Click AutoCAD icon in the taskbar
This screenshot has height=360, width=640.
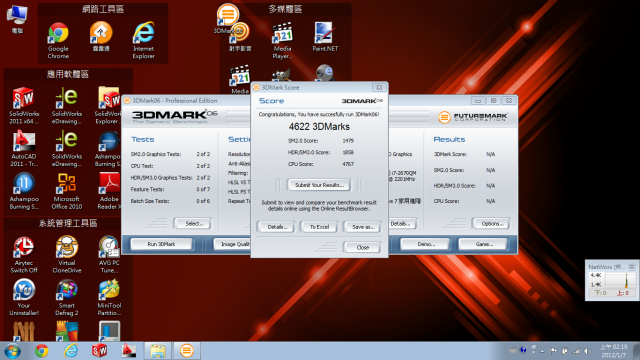[x=129, y=351]
